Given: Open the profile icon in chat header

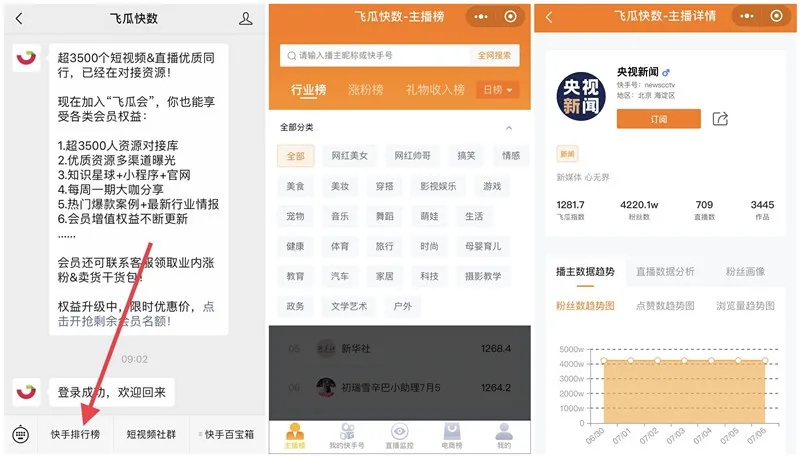Looking at the screenshot, I should pos(245,19).
